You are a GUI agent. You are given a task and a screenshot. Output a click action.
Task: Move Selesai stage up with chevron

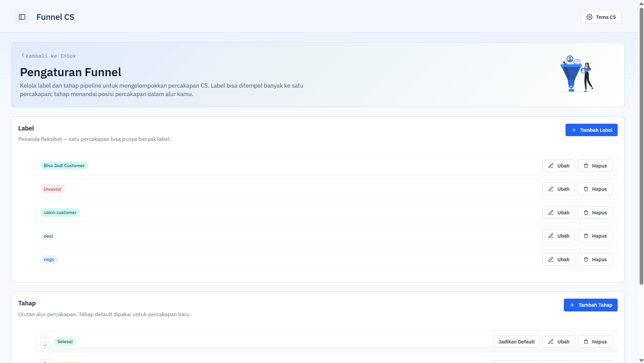click(45, 338)
